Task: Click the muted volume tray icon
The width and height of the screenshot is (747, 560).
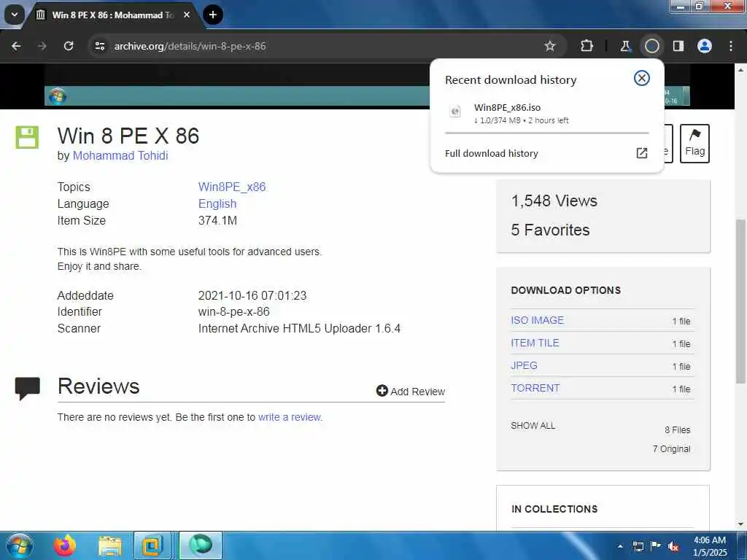Action: (x=673, y=547)
